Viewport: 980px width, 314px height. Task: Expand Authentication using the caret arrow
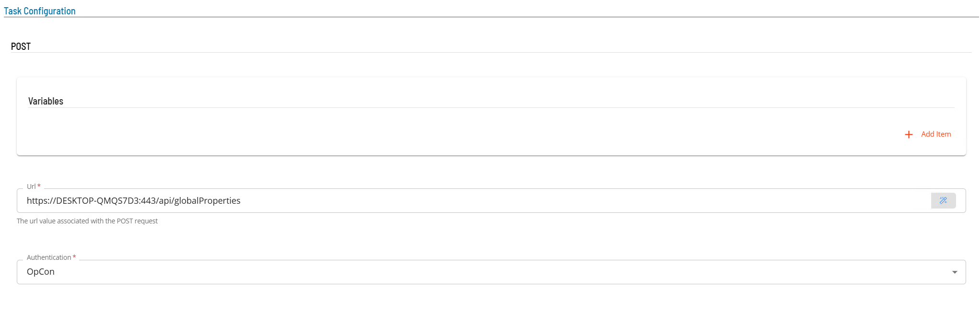click(955, 272)
